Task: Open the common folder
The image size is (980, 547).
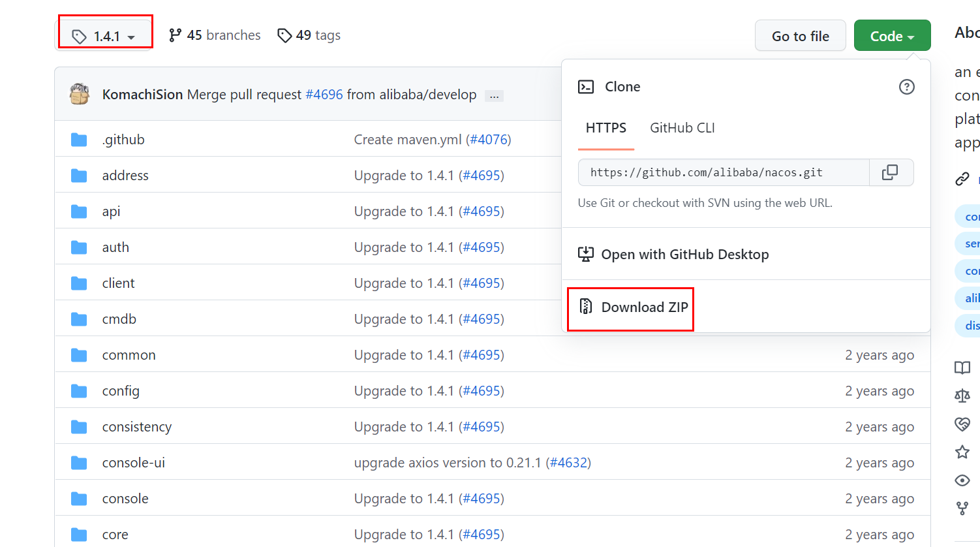Action: click(x=129, y=355)
